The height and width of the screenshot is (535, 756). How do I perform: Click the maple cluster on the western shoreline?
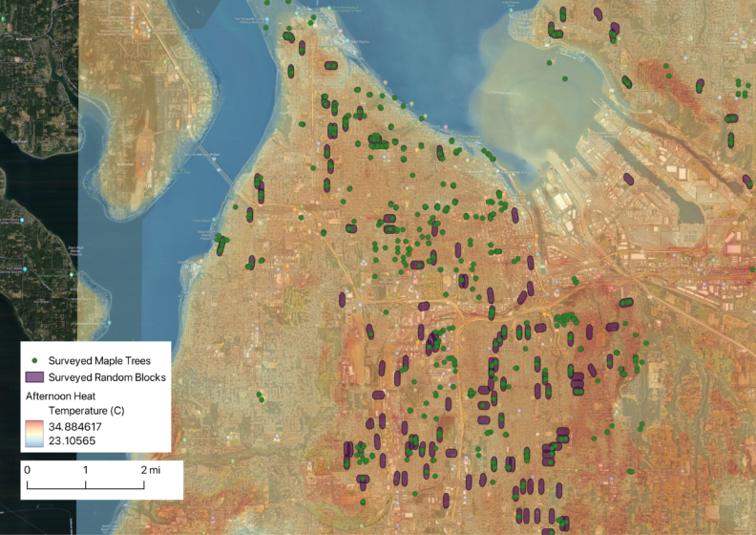221,245
